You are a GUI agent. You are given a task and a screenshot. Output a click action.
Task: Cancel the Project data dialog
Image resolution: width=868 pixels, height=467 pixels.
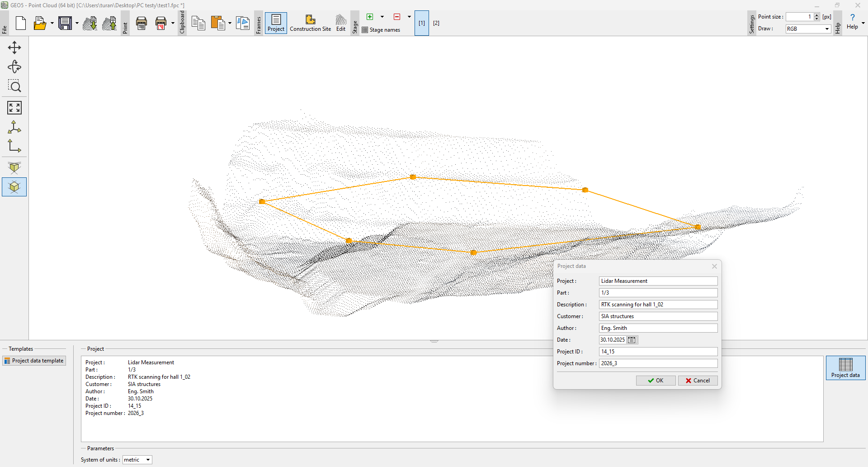(x=698, y=381)
